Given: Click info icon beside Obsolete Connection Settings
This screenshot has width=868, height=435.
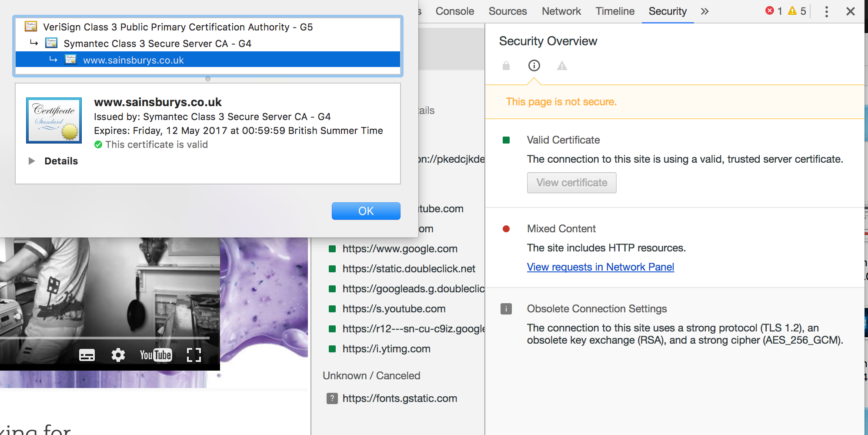Looking at the screenshot, I should [x=506, y=309].
